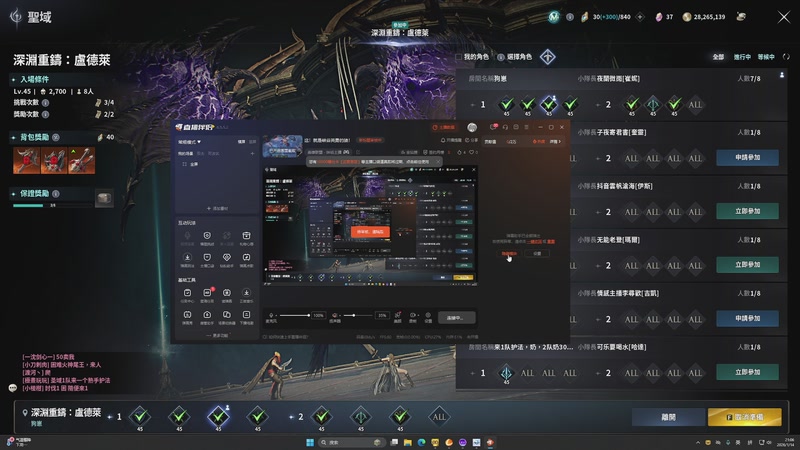
Task: Click the plus icon beside 30/840 currency
Action: coord(640,17)
